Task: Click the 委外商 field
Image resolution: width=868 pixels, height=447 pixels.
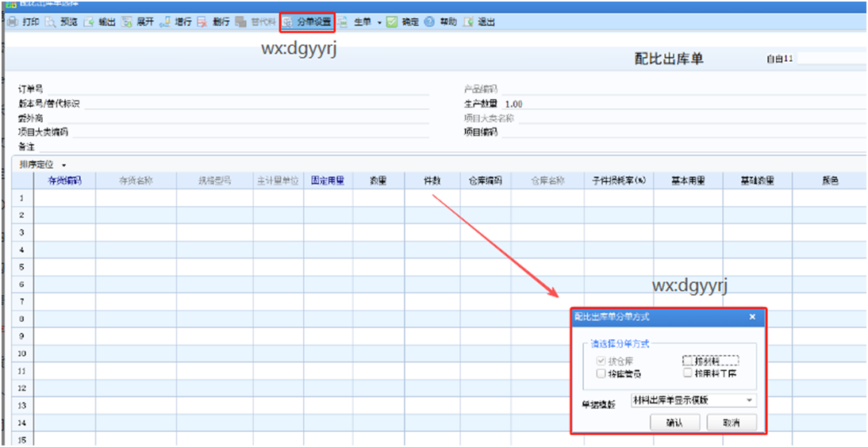Action: click(x=238, y=118)
